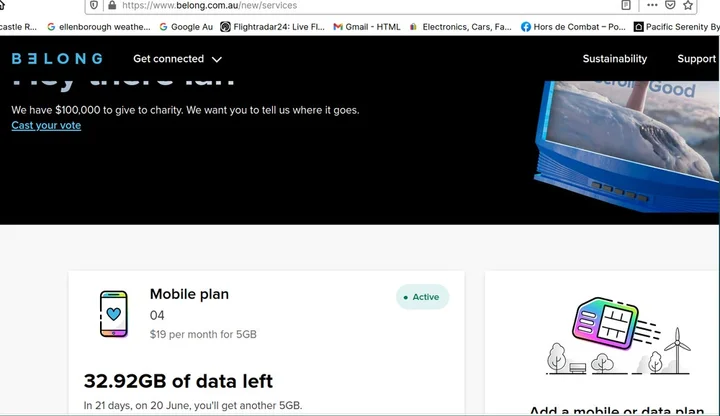Click the Mobile plan heading

[189, 294]
